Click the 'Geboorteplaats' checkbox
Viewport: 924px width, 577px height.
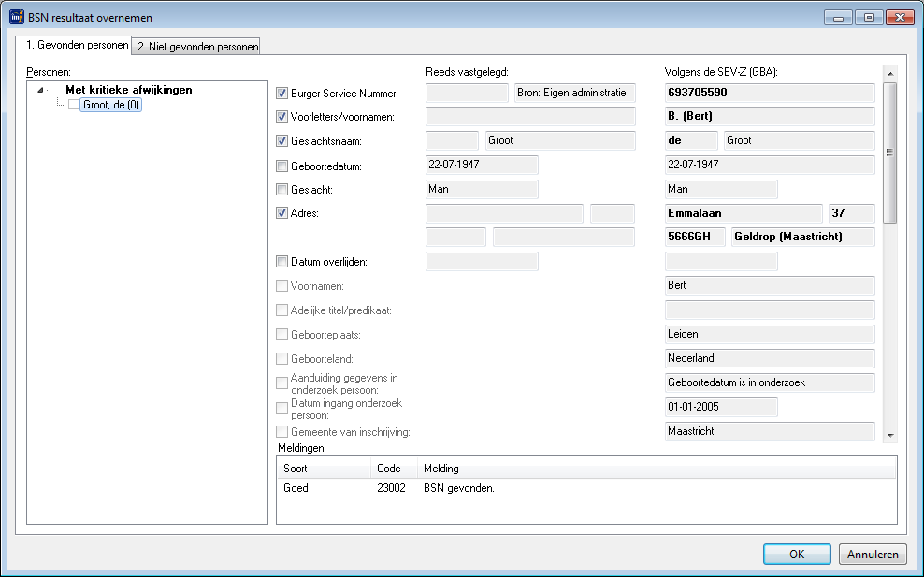[x=282, y=335]
